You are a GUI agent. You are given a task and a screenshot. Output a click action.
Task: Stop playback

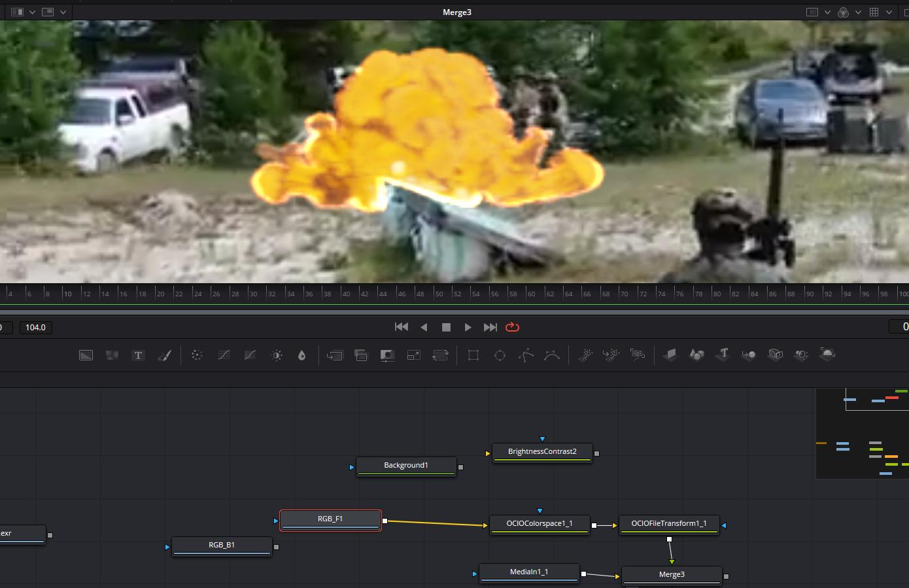(446, 327)
